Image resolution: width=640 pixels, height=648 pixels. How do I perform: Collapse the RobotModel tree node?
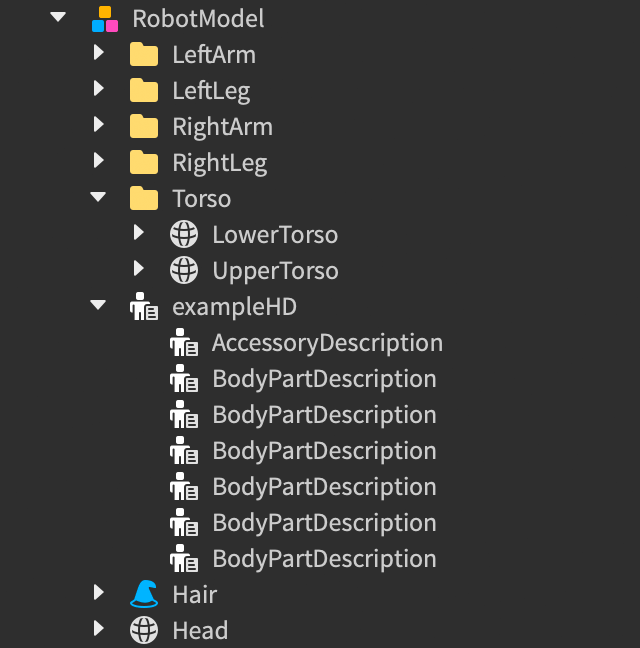click(58, 18)
